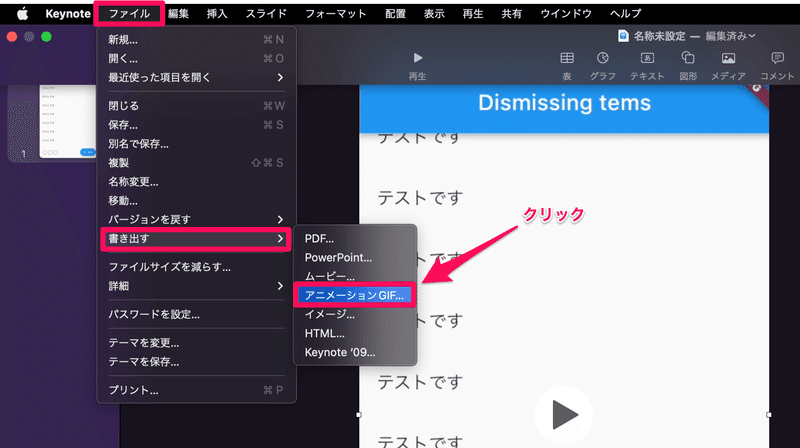Open the ヘルプ menu

(x=626, y=14)
